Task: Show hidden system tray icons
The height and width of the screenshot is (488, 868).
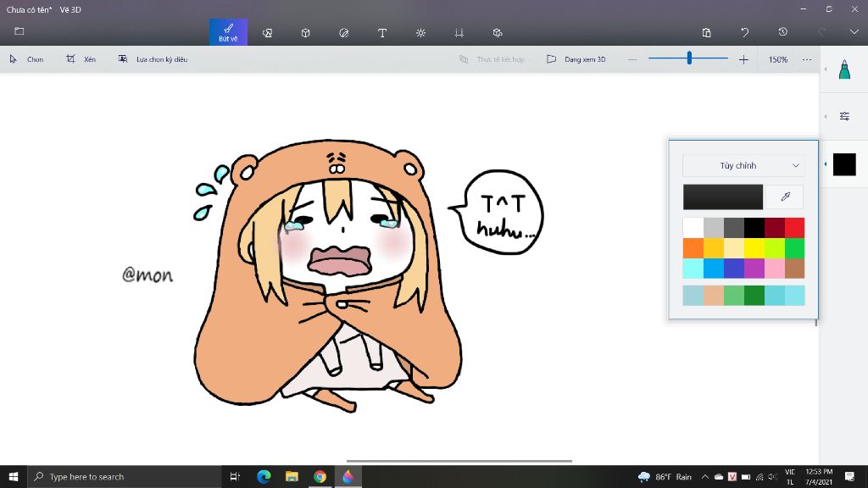Action: (704, 476)
